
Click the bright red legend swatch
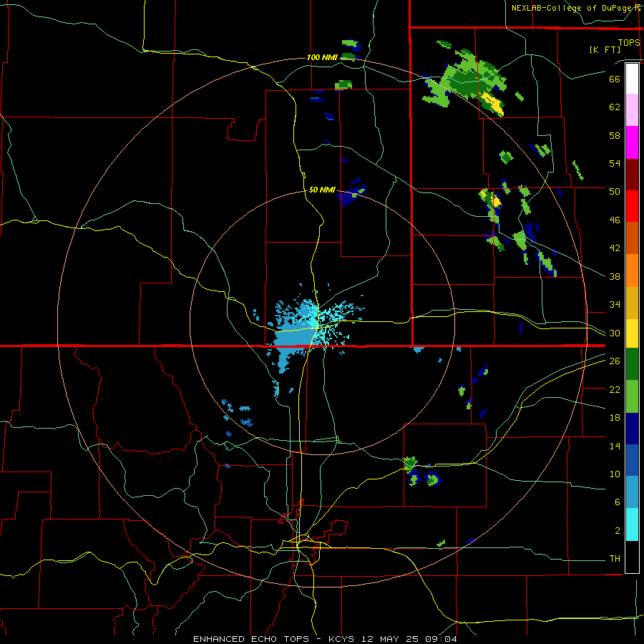pyautogui.click(x=632, y=206)
